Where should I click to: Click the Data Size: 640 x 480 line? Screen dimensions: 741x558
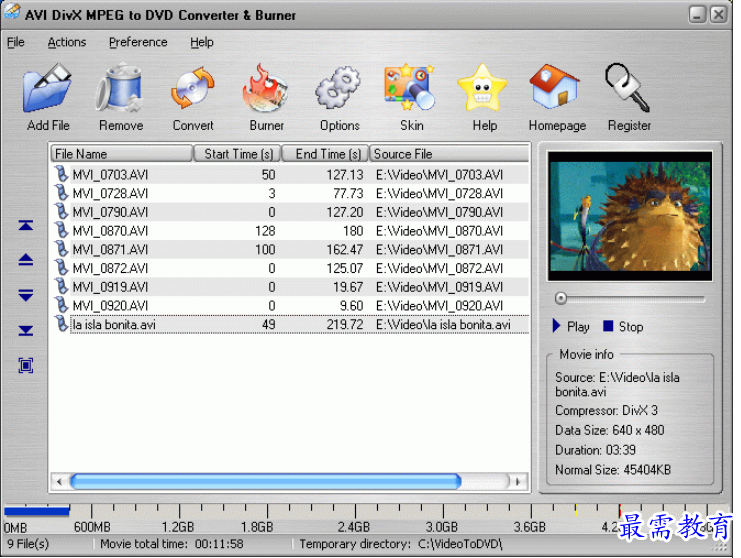click(x=610, y=430)
